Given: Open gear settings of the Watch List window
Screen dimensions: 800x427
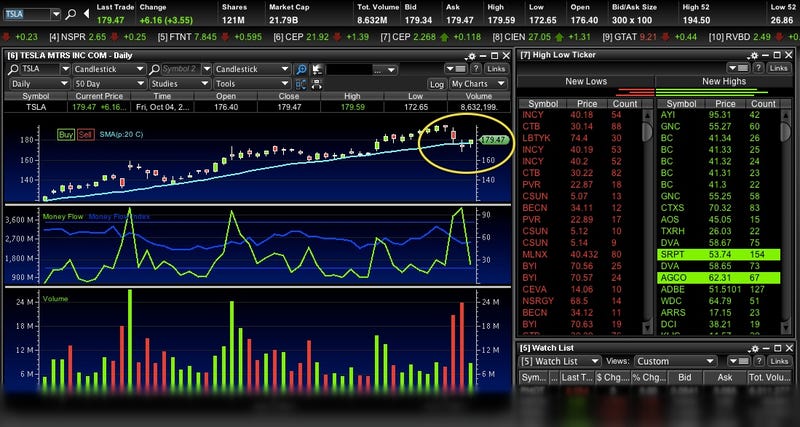Looking at the screenshot, I should pyautogui.click(x=753, y=348).
